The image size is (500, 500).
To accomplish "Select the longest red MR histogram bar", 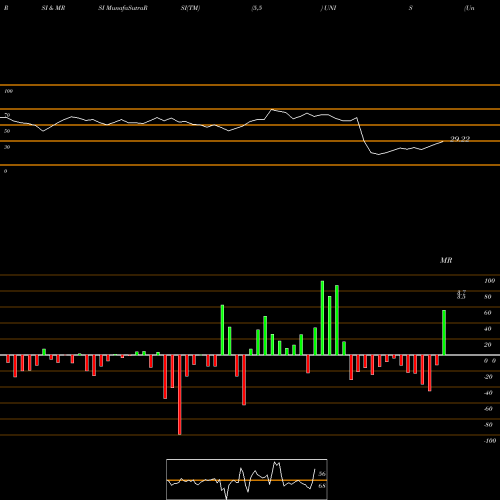I will [x=180, y=395].
